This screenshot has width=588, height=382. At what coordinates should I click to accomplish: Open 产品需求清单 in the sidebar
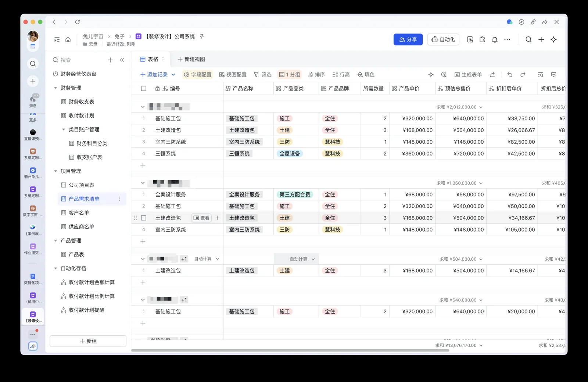(x=92, y=199)
